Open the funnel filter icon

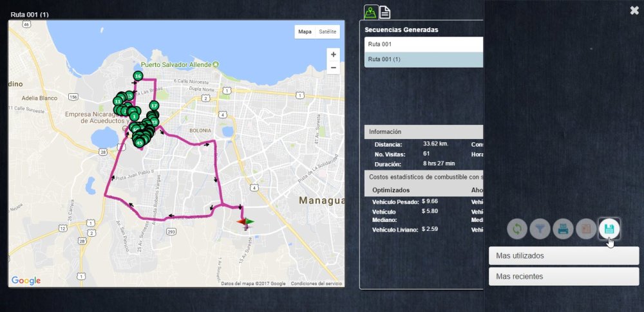coord(540,228)
